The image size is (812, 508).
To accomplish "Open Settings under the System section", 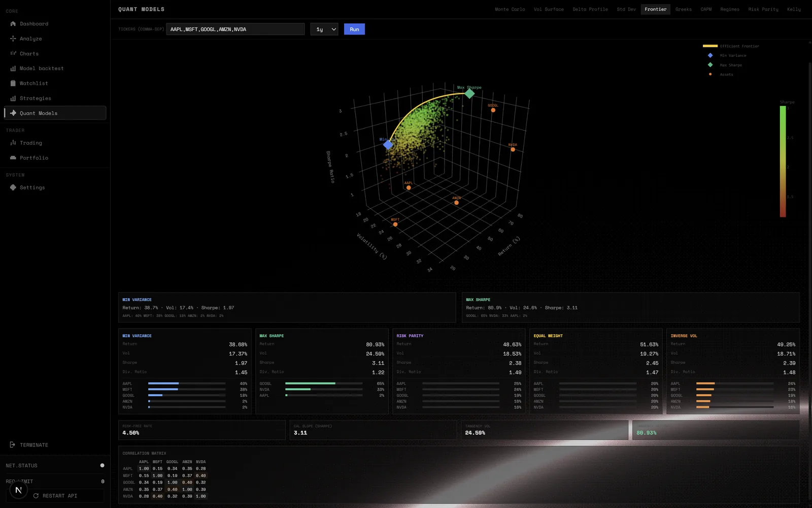I will click(x=55, y=187).
